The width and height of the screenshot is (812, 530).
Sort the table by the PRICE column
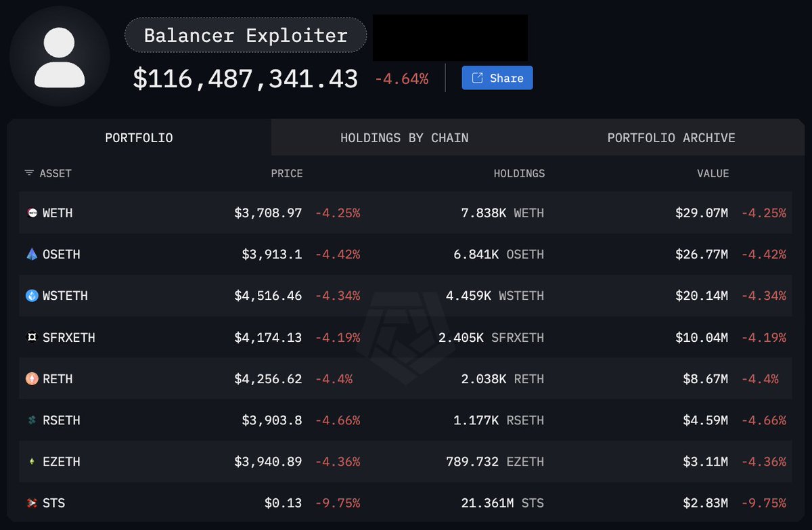[287, 173]
